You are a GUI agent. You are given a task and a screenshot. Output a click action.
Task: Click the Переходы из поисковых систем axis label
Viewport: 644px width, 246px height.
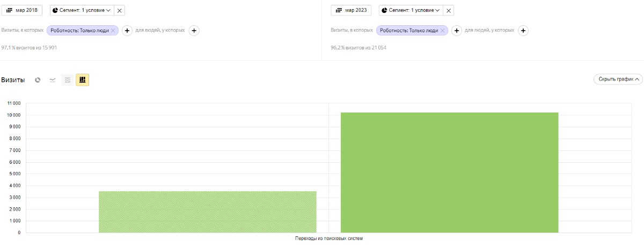pos(329,238)
